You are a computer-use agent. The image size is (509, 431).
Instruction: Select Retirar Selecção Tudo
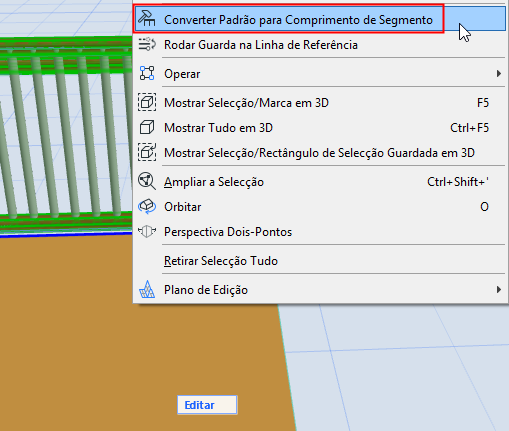(319, 261)
